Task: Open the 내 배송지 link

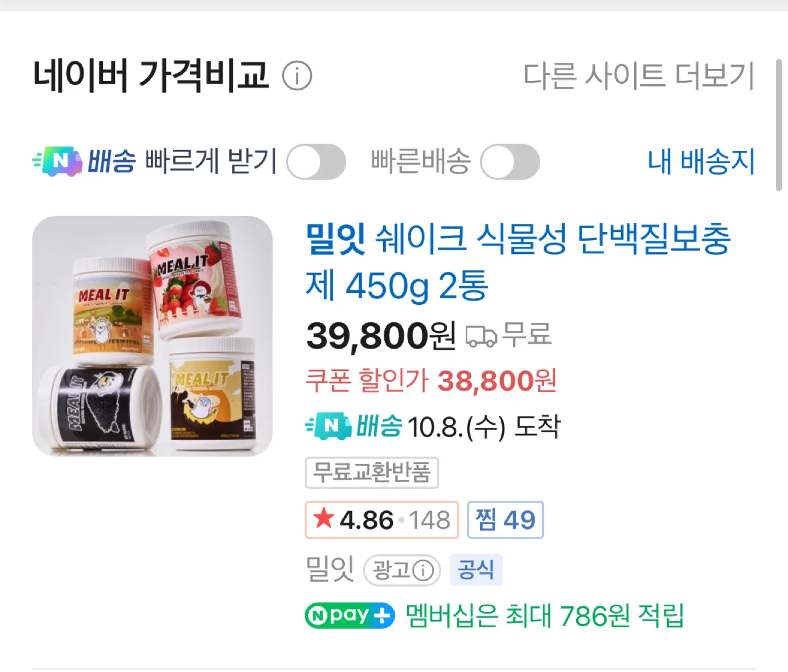Action: coord(701,161)
